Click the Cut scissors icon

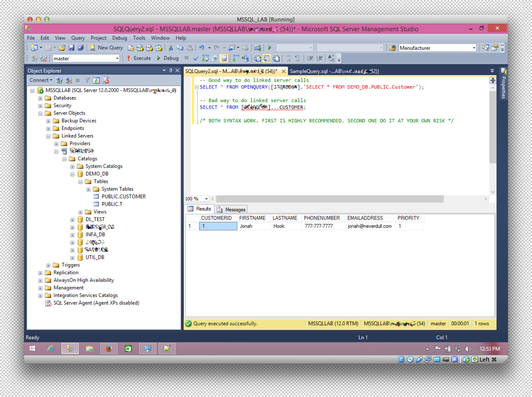[171, 48]
